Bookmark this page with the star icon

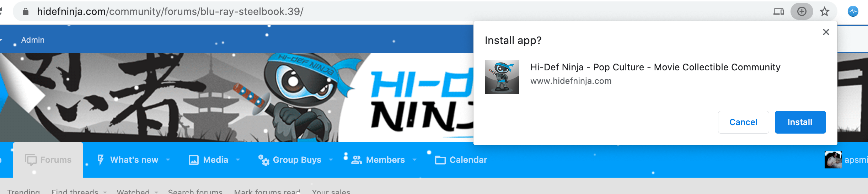825,11
